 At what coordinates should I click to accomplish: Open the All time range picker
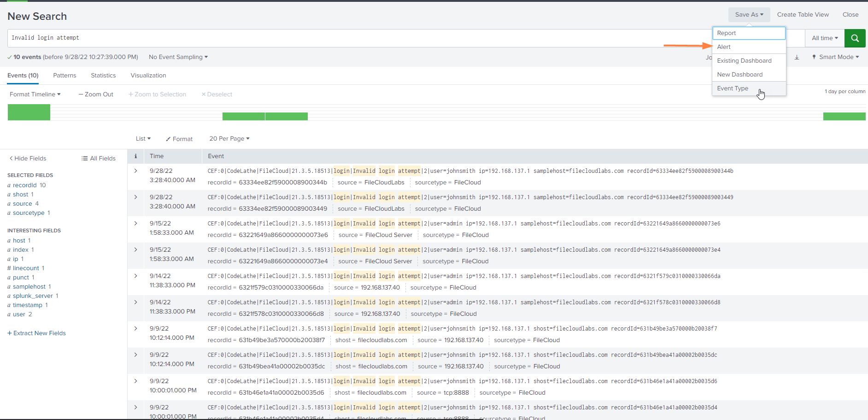tap(824, 38)
